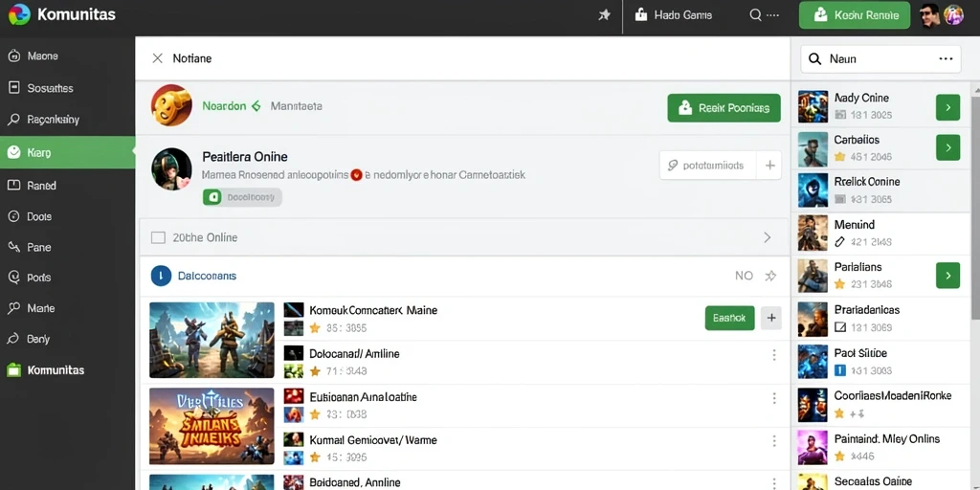
Task: Click the three-dot menu beside Neun search
Action: (946, 58)
